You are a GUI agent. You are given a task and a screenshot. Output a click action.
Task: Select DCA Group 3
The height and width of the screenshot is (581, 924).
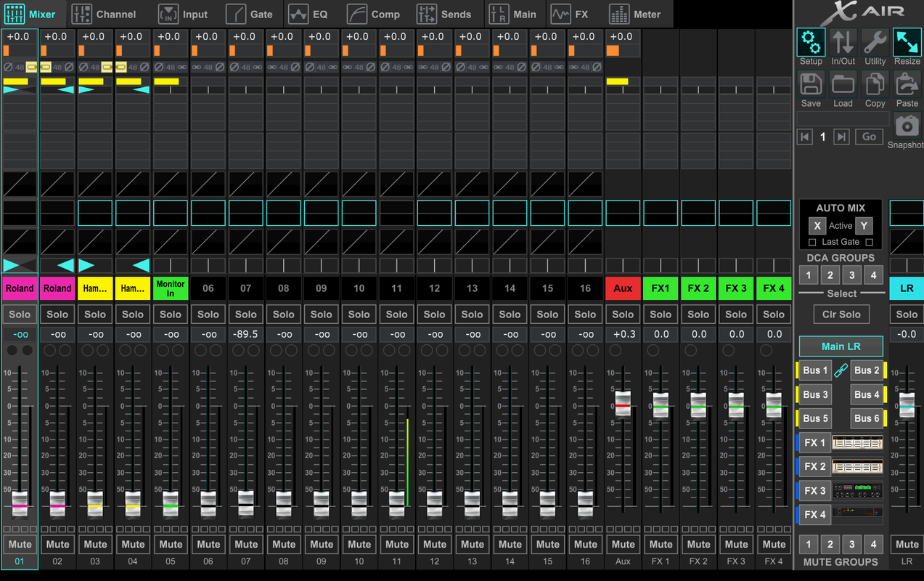[852, 276]
